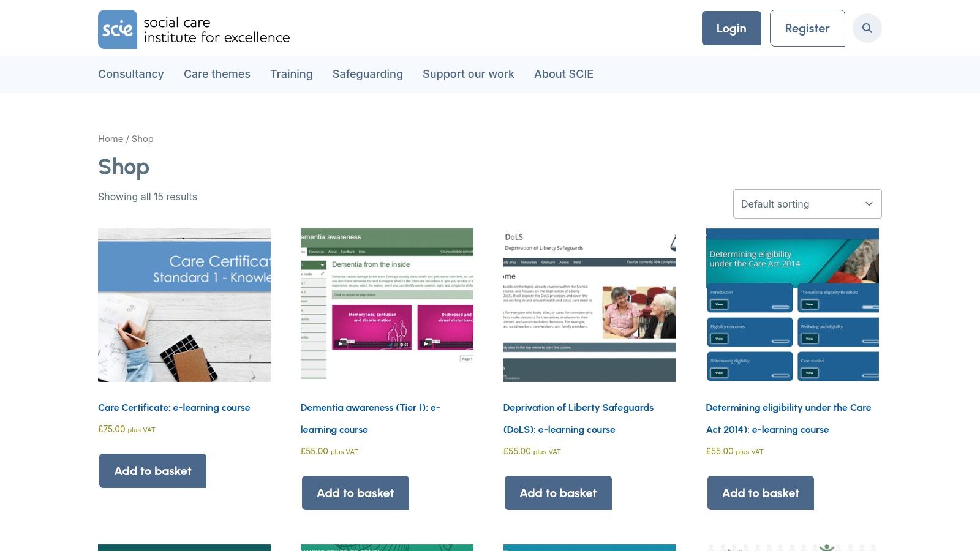Open the Consultancy menu

pos(130,74)
